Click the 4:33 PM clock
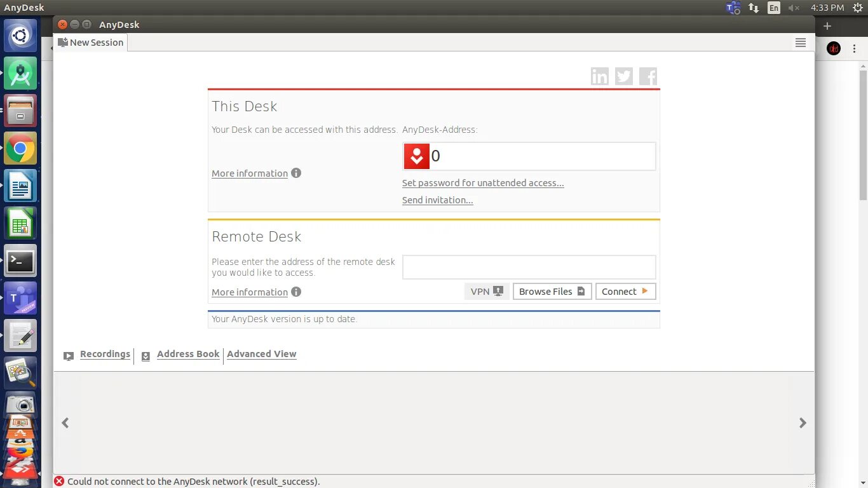The height and width of the screenshot is (488, 868). click(827, 8)
